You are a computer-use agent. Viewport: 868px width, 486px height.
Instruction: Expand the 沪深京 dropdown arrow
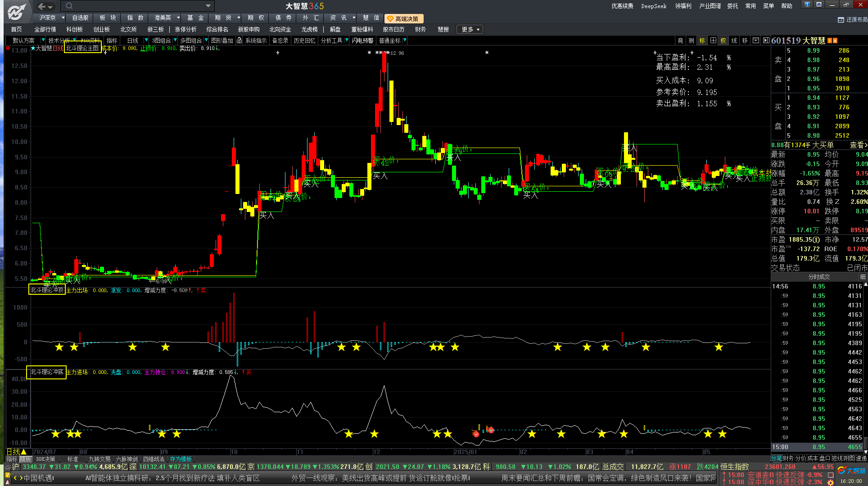(63, 18)
